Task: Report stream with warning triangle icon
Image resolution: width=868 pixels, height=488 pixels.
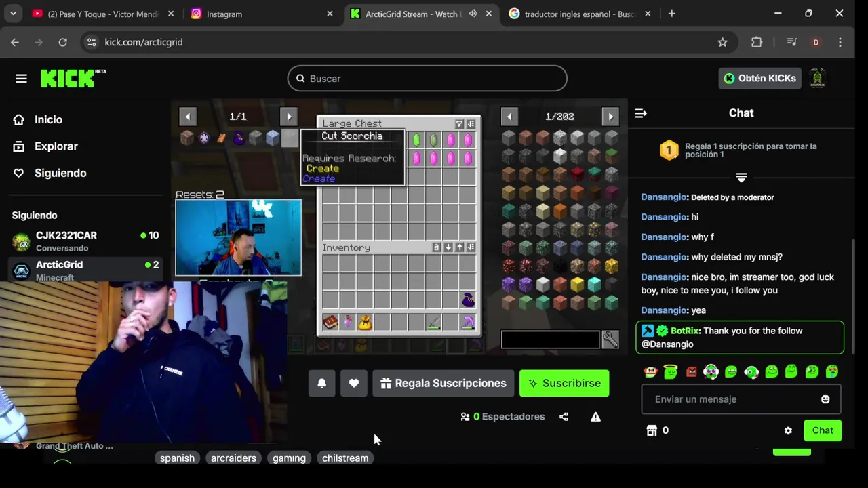Action: [595, 417]
